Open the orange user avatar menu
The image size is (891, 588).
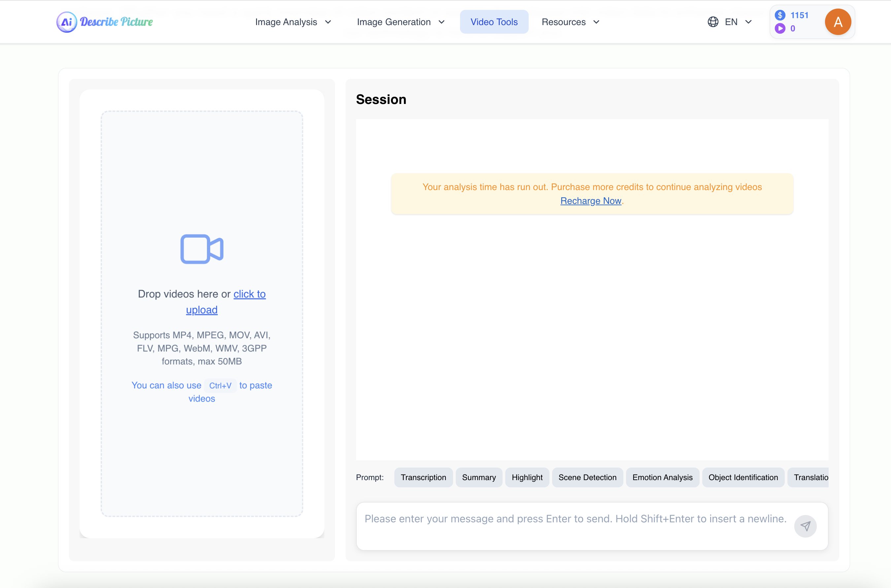pos(838,22)
